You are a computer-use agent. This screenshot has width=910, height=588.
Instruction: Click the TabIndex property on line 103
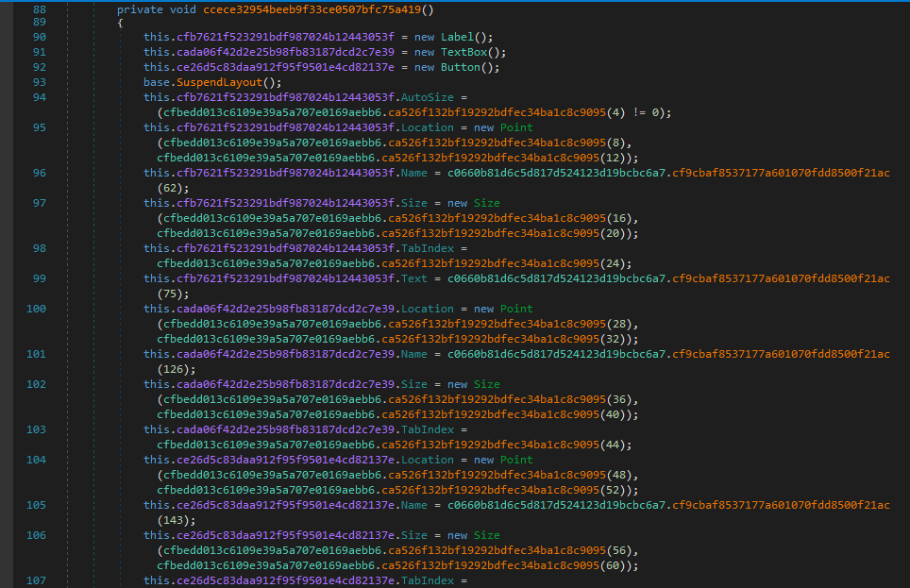(427, 429)
